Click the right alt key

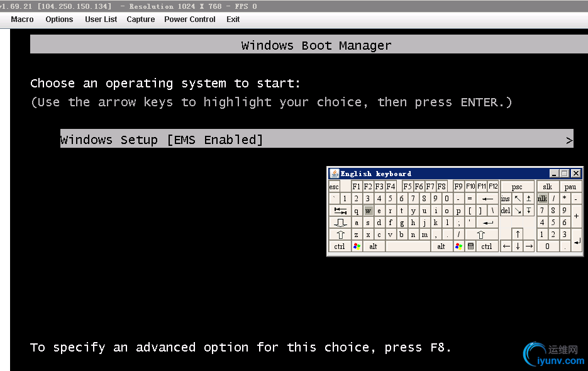pyautogui.click(x=441, y=246)
